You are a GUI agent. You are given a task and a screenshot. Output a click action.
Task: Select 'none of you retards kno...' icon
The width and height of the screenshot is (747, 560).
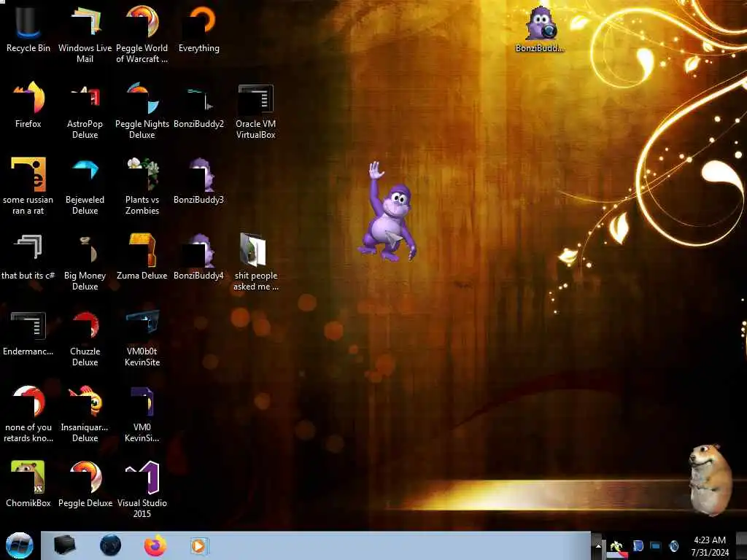(x=28, y=413)
